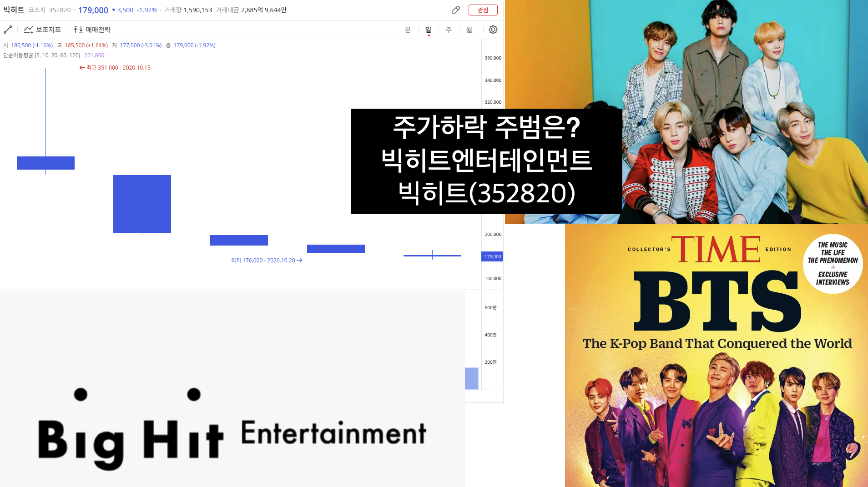Click the 관심 watchlist button

[x=483, y=10]
